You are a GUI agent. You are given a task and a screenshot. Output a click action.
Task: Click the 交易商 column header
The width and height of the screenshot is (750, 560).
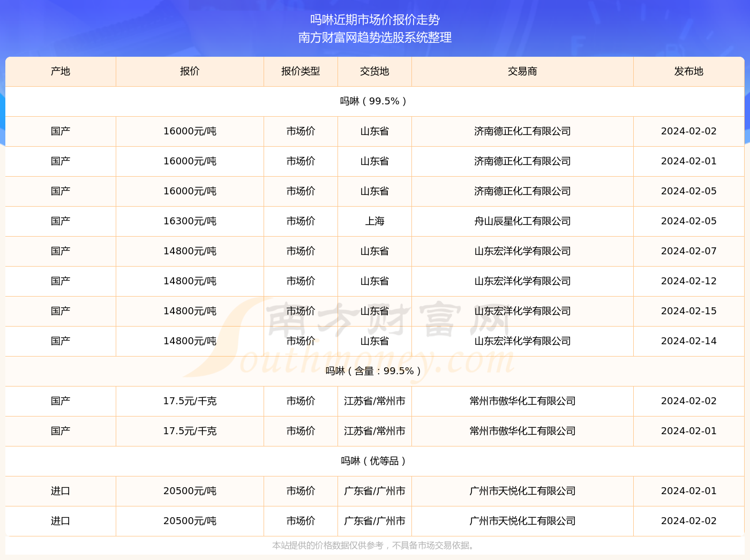click(x=522, y=71)
